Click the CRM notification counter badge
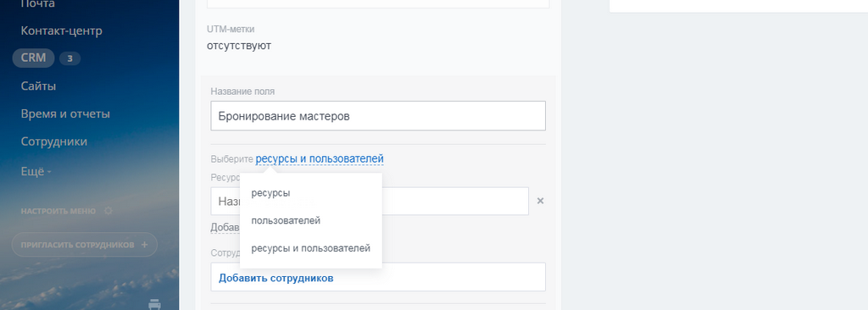Image resolution: width=868 pixels, height=310 pixels. click(70, 58)
